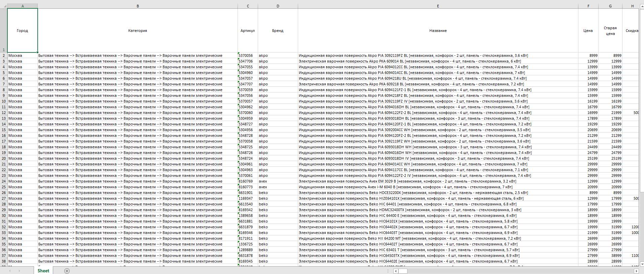This screenshot has width=644, height=274.
Task: Select the 'avex' brand cell in row 24
Action: tap(278, 181)
